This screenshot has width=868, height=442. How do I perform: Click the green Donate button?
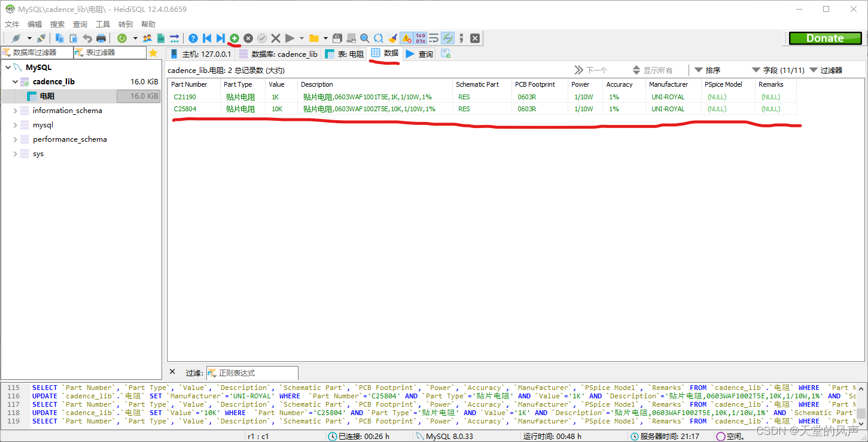824,38
